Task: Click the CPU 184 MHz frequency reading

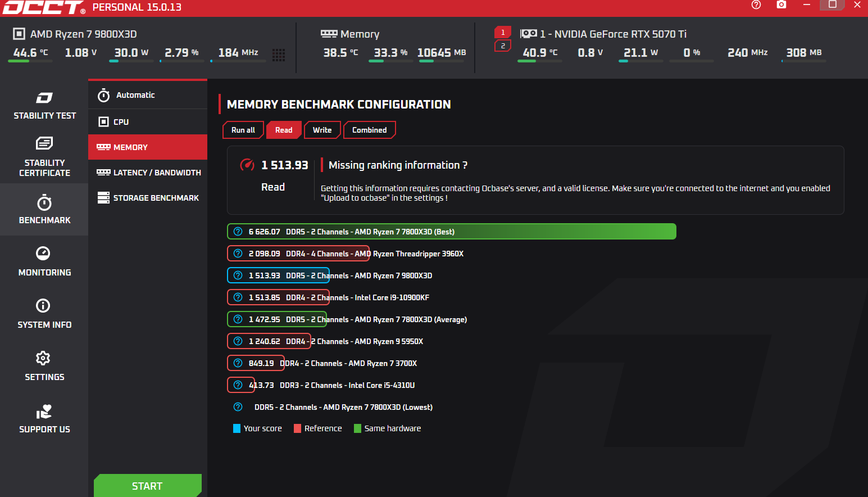Action: click(238, 52)
